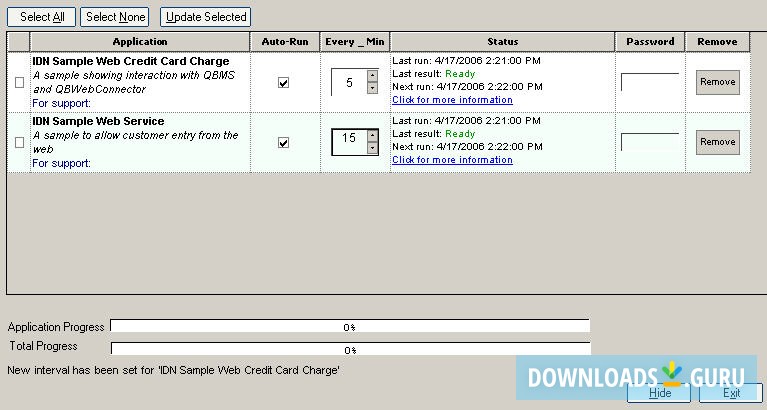767x410 pixels.
Task: Click the Exit button
Action: click(x=731, y=393)
